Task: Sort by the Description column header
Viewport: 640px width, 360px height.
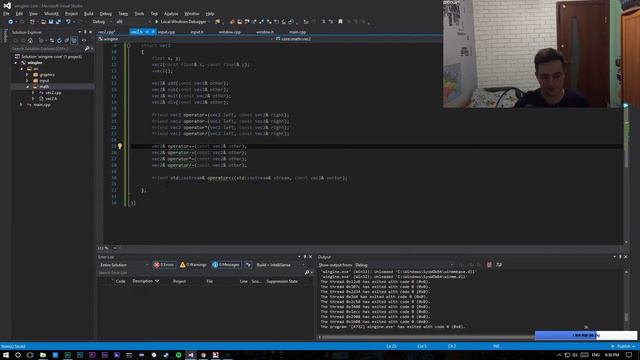Action: [x=146, y=281]
